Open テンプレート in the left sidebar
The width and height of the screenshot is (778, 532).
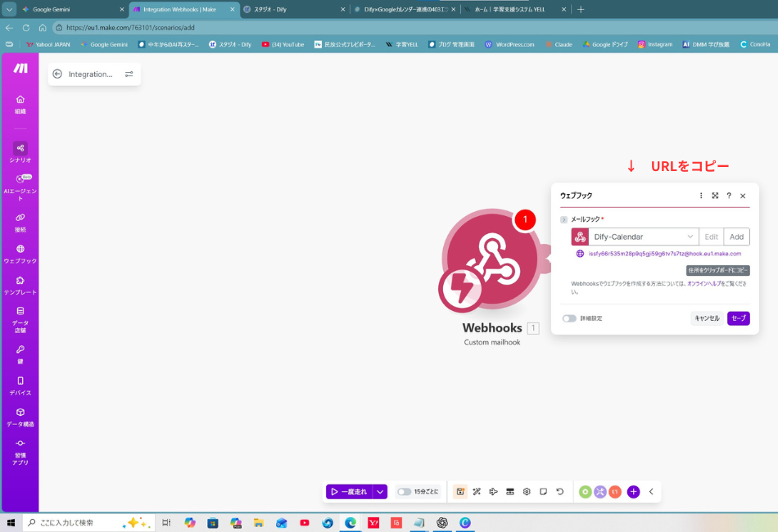20,284
